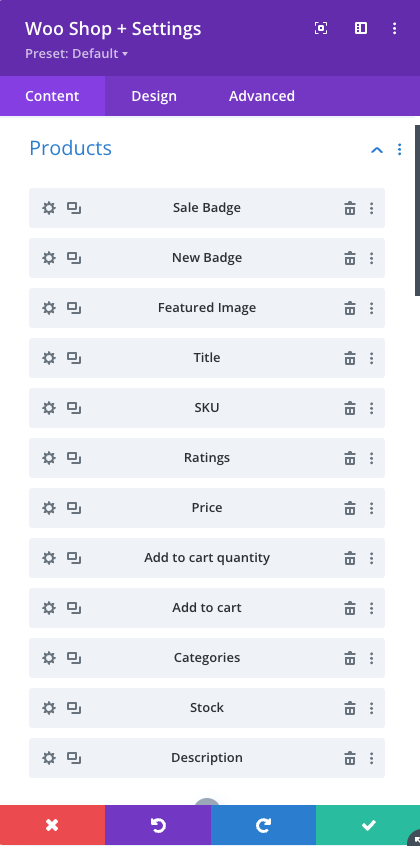Delete the Ratings item

pos(350,458)
